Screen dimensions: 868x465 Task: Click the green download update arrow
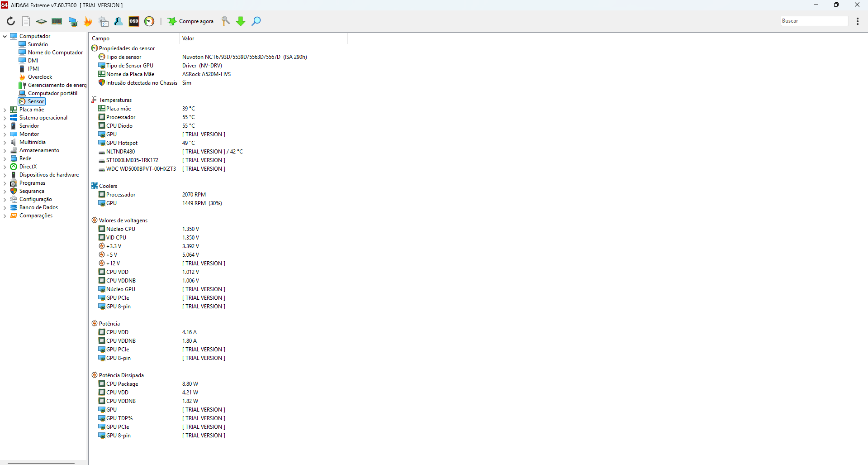point(241,21)
